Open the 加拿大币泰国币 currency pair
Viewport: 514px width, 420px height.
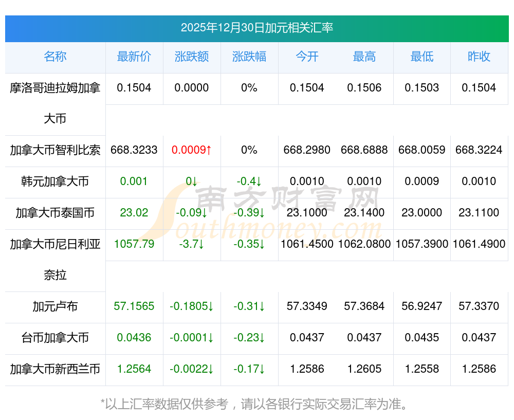pyautogui.click(x=55, y=213)
